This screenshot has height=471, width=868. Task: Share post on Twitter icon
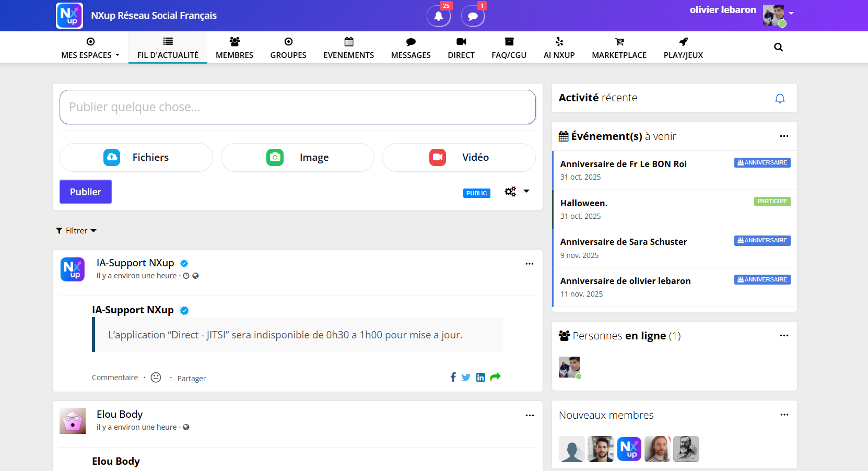coord(466,378)
